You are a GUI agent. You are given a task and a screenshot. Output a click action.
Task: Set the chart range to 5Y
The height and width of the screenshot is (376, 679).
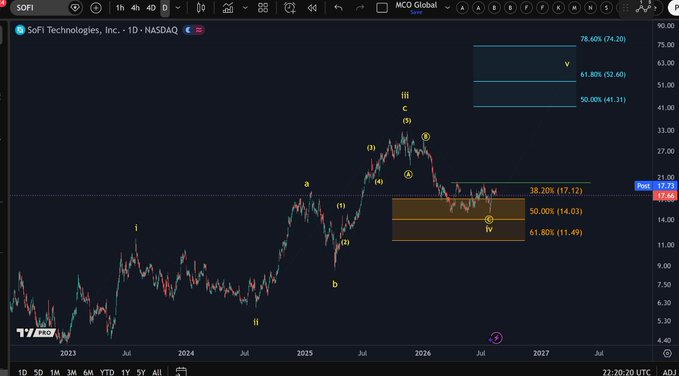[x=141, y=372]
